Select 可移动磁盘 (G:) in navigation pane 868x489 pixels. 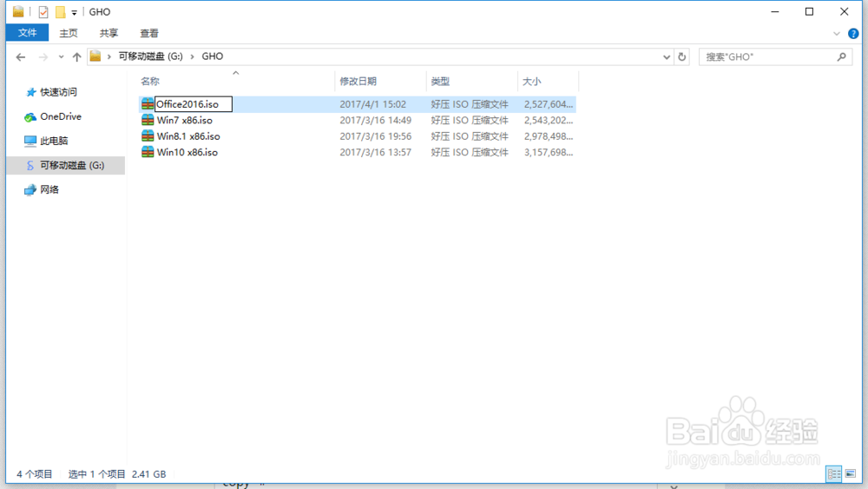(72, 165)
